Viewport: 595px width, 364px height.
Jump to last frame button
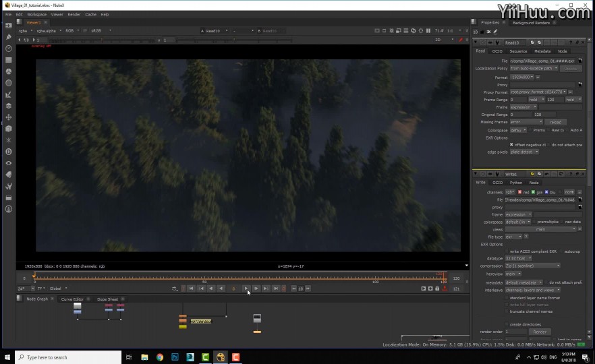277,289
